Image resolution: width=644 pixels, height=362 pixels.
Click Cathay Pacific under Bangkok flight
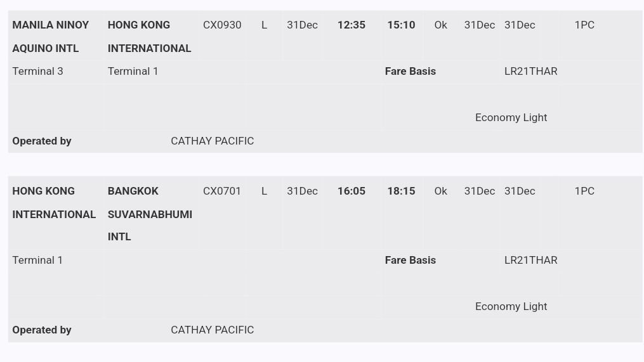[x=212, y=330]
